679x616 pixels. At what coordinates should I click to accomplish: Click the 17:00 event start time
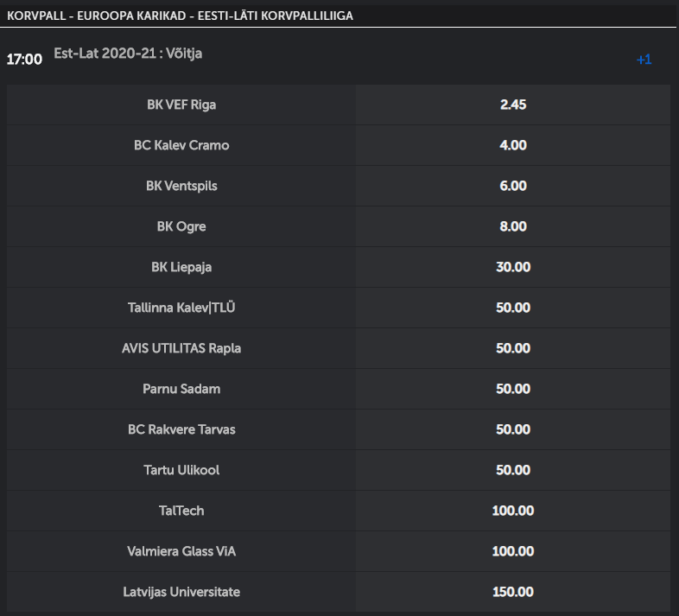pyautogui.click(x=24, y=60)
